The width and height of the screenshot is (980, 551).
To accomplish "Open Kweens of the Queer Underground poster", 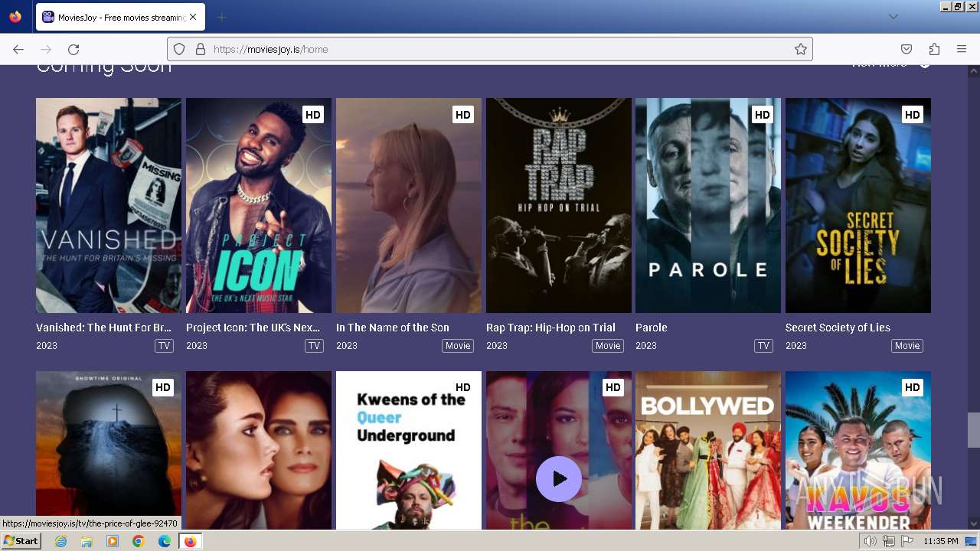I will coord(409,450).
